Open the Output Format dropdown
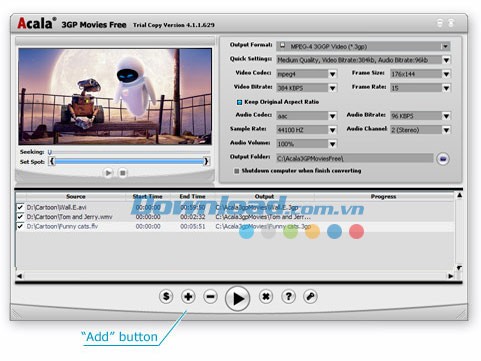This screenshot has height=361, width=481. [x=445, y=46]
